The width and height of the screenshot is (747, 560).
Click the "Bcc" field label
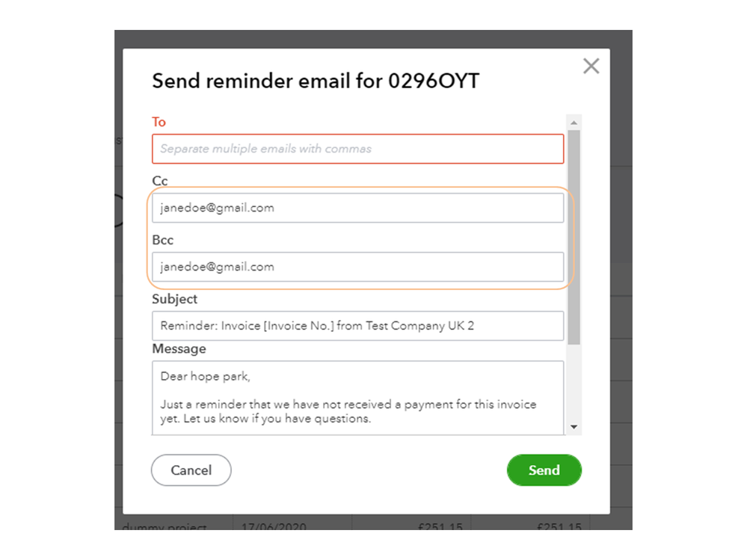click(162, 240)
